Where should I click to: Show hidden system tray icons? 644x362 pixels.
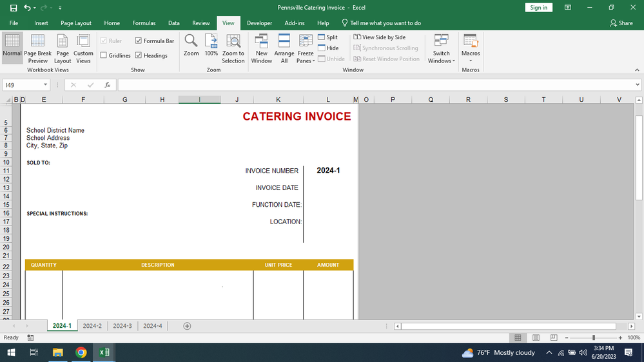549,352
